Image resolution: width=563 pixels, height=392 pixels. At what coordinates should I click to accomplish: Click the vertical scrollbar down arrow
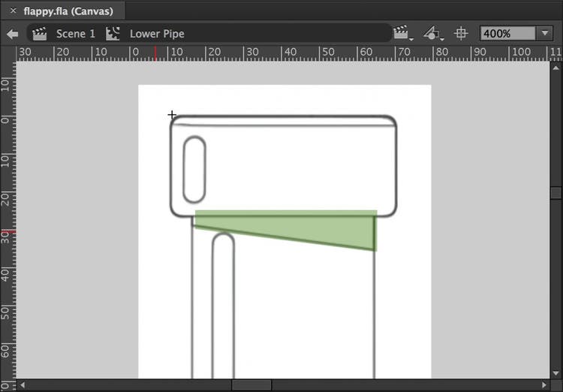tap(555, 373)
